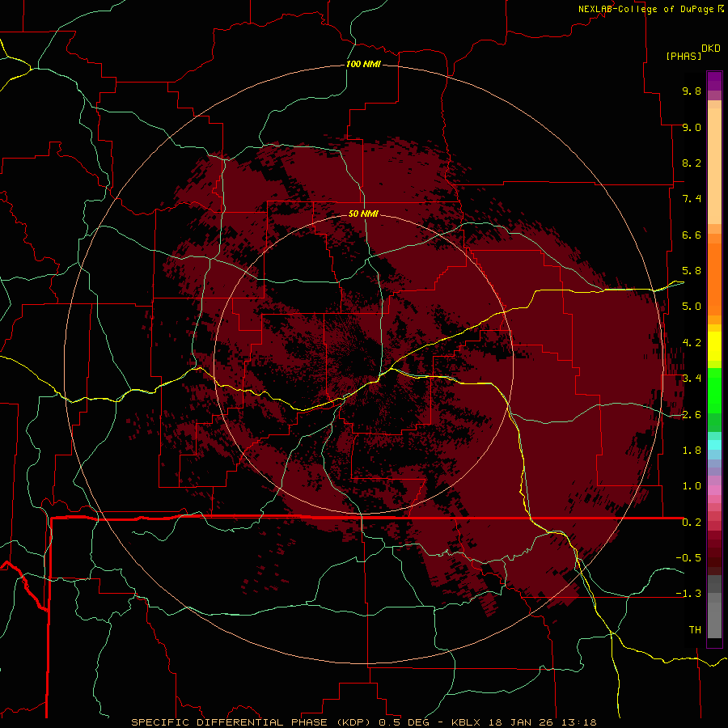Viewport: 728px width, 728px height.
Task: Select the 3.4 value on the scale
Action: [692, 379]
